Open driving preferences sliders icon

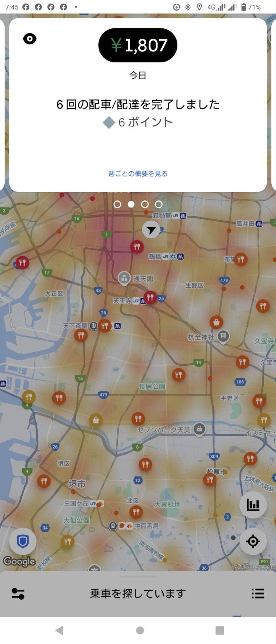point(18,593)
